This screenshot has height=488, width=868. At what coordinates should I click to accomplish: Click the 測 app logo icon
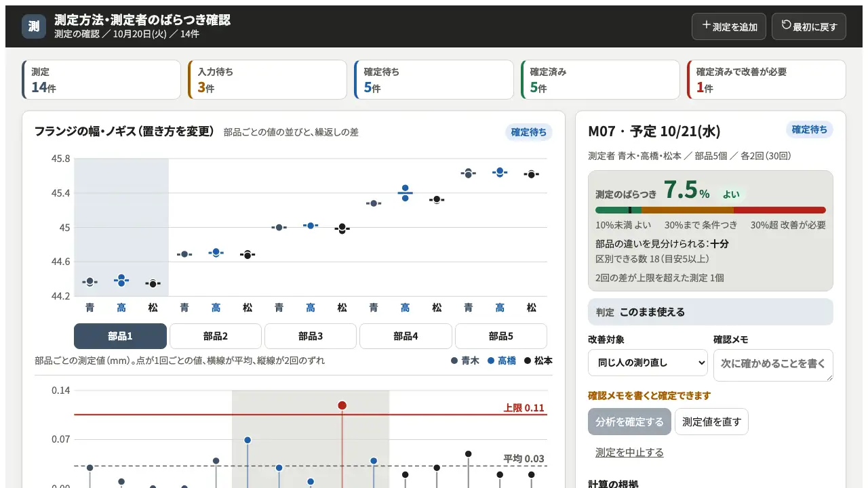[x=34, y=26]
